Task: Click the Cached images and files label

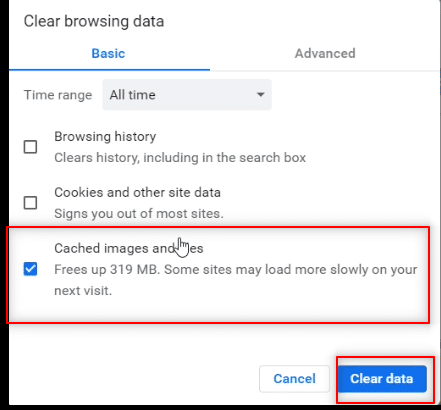Action: click(x=129, y=249)
